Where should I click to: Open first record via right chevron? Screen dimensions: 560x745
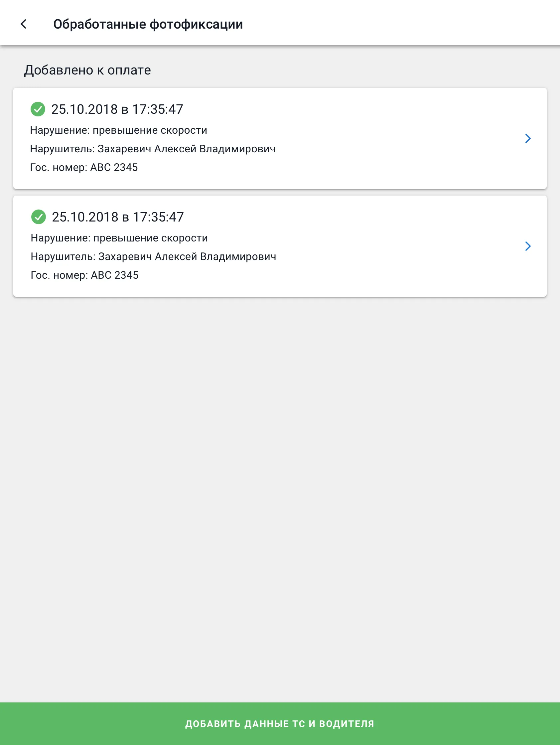(528, 138)
